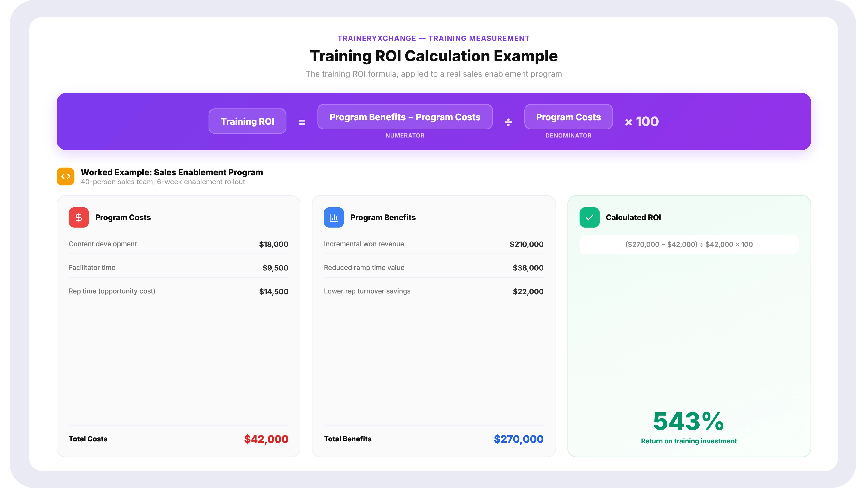Click the Program Costs card heading
Viewport: 868px width, 488px height.
[123, 217]
